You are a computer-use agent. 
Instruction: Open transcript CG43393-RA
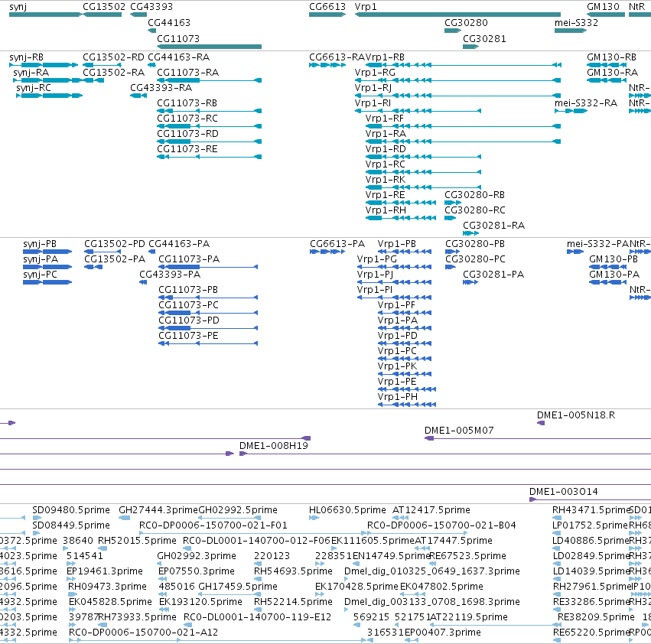point(161,88)
